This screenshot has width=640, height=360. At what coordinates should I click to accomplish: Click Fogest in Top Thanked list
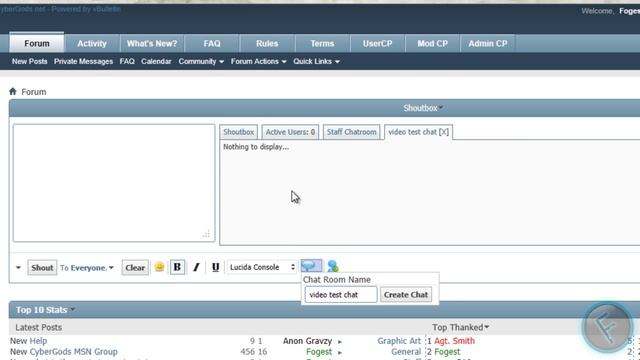coord(447,351)
